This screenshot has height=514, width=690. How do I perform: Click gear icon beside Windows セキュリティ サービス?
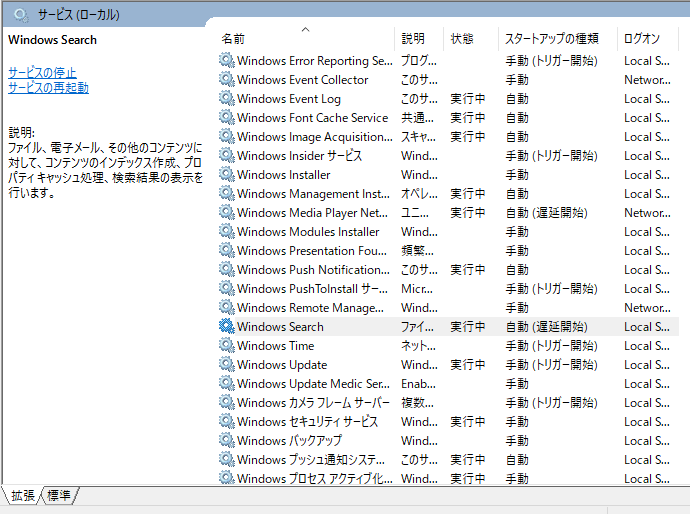point(227,421)
